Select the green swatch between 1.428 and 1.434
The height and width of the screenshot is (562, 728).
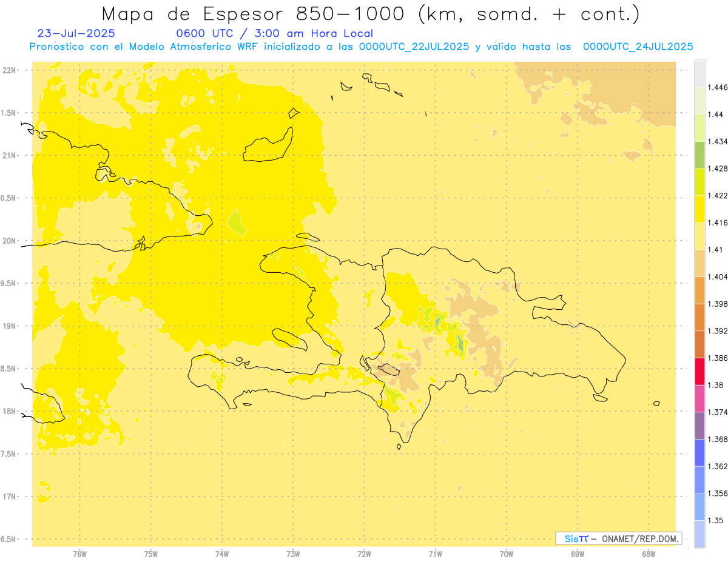click(700, 155)
